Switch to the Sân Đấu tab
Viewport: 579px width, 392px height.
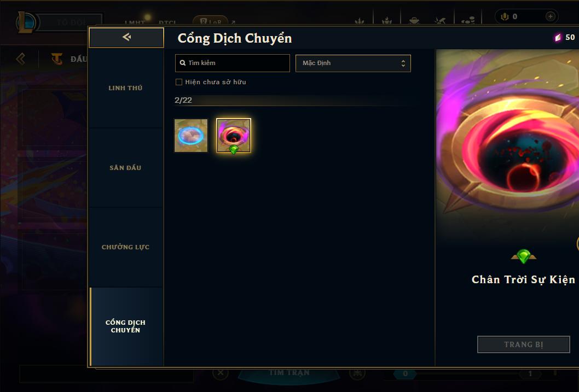click(x=125, y=167)
